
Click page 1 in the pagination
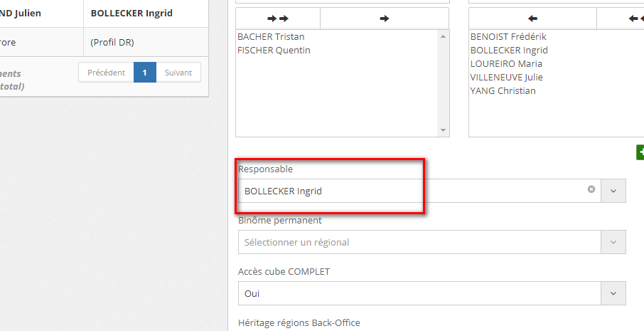coord(144,73)
